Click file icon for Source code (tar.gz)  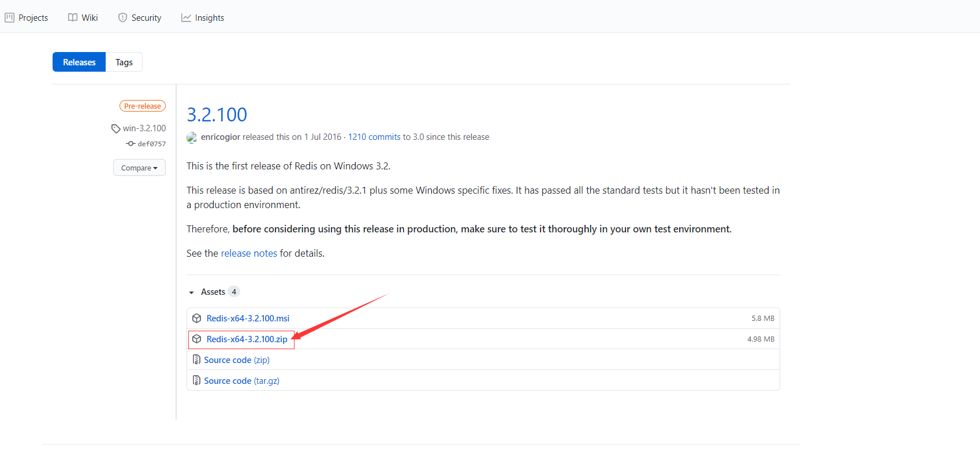(x=197, y=381)
